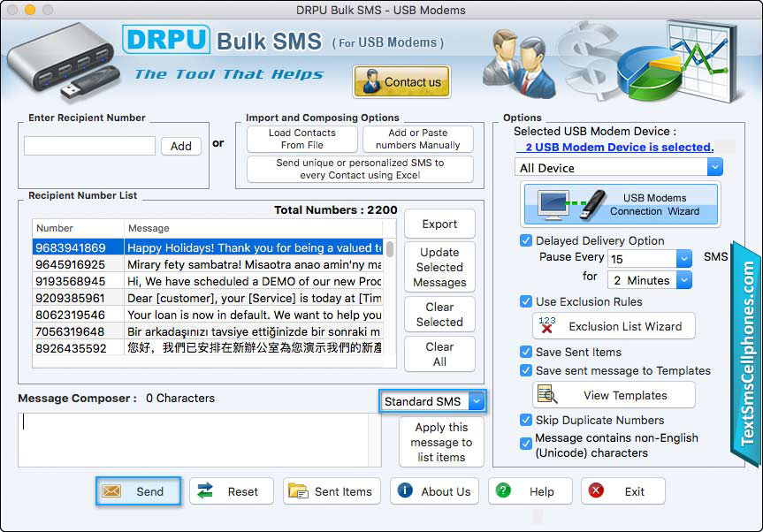763x532 pixels.
Task: Launch USB Modems Connection Wizard
Action: coord(621,204)
